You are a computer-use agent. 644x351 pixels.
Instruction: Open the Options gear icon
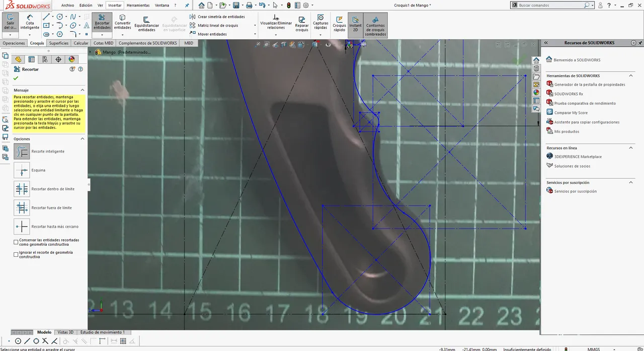pyautogui.click(x=305, y=5)
